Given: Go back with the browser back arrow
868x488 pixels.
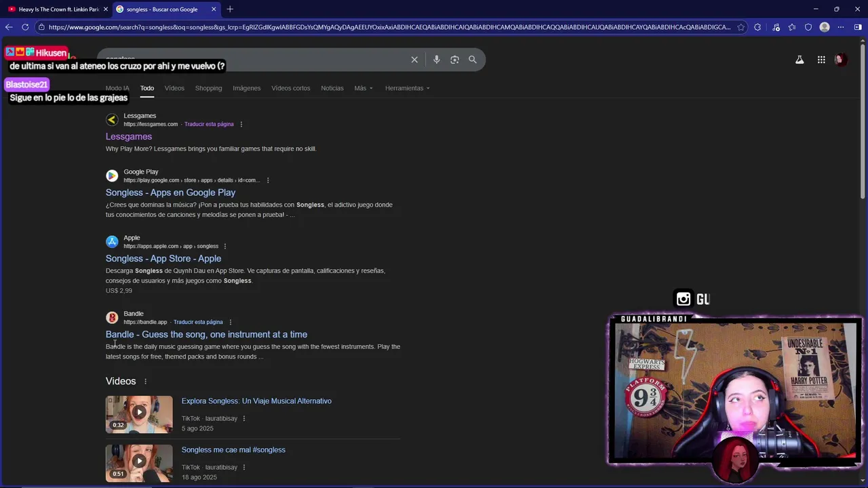Looking at the screenshot, I should click(x=9, y=27).
